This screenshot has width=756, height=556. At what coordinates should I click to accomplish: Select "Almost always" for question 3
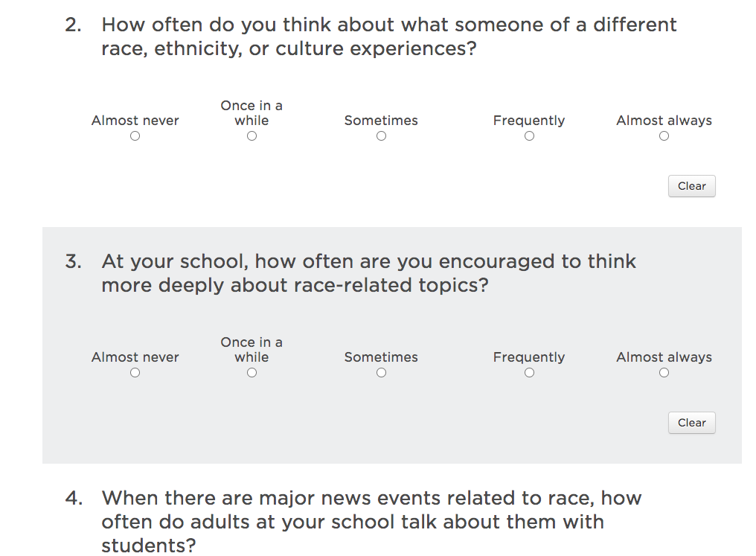(663, 372)
